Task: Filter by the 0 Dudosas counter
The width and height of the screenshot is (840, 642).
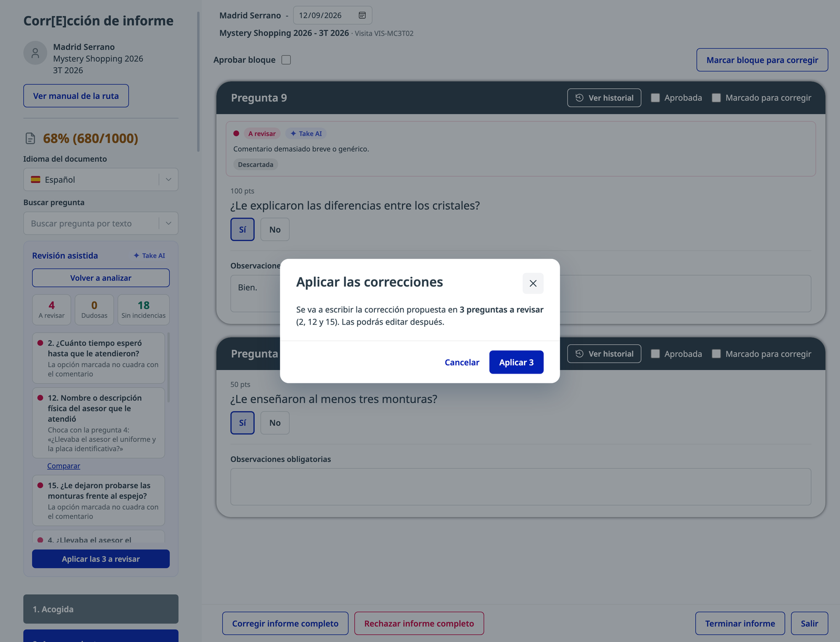Action: [94, 309]
